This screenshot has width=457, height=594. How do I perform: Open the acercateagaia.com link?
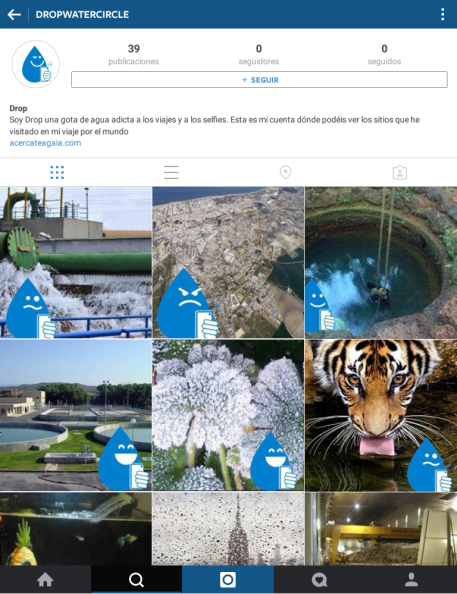(x=45, y=143)
